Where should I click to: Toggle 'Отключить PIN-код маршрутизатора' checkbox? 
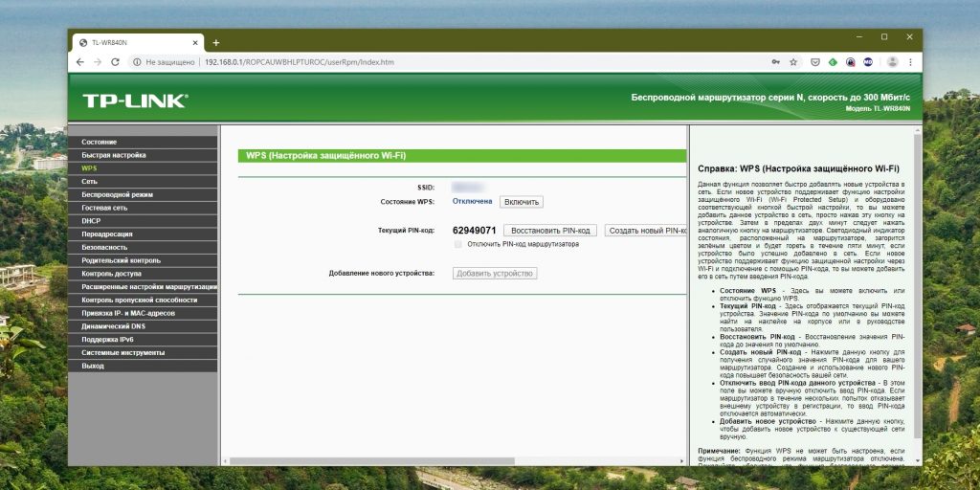click(x=458, y=244)
